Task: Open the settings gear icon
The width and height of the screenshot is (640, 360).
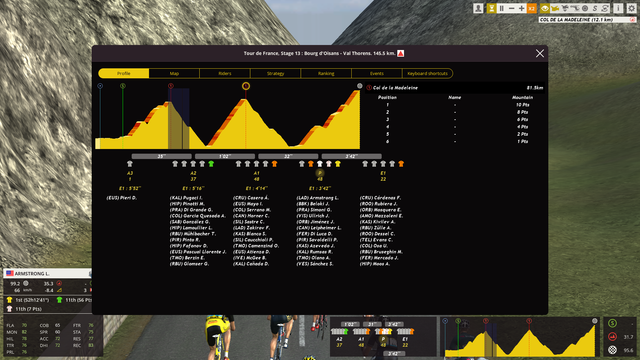Action: (631, 8)
